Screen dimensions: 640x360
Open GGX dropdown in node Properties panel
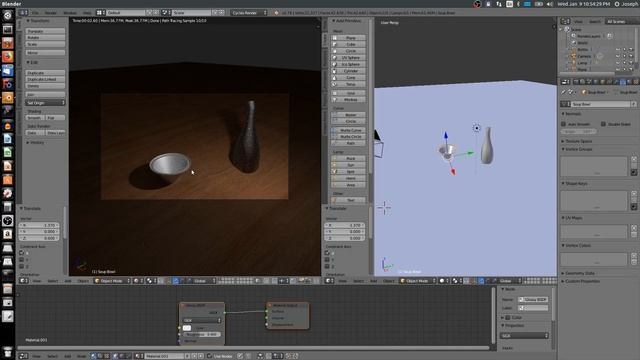tap(524, 336)
